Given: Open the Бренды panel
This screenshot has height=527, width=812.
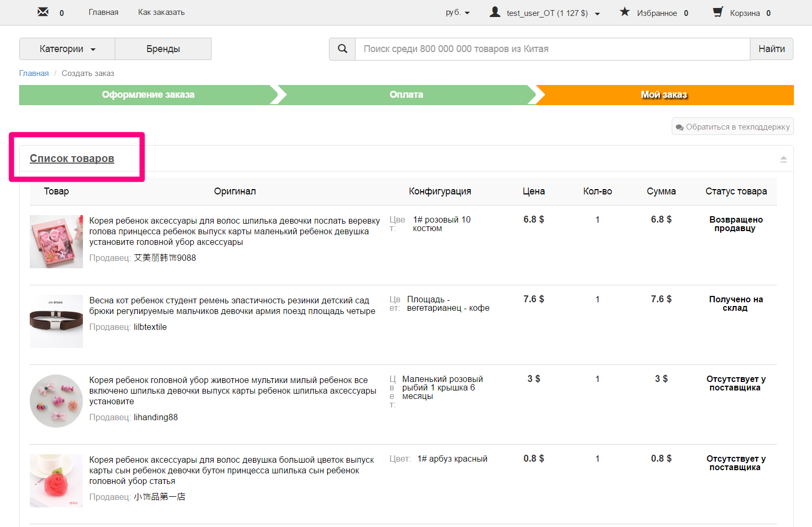Looking at the screenshot, I should [x=163, y=48].
